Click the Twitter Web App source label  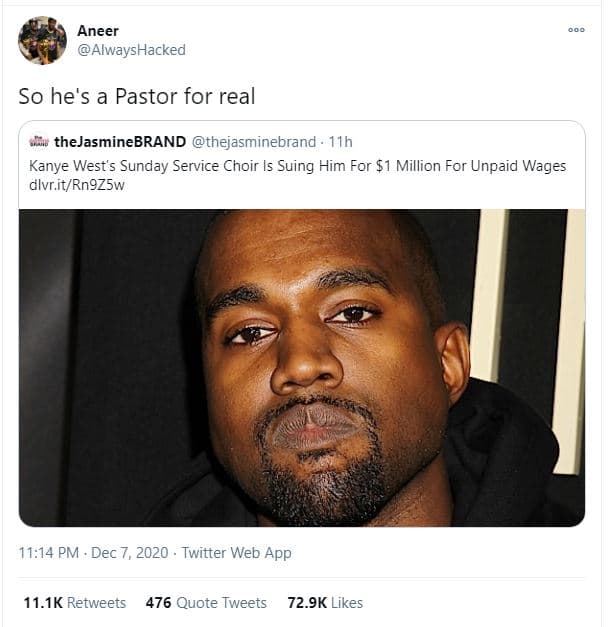click(x=236, y=553)
